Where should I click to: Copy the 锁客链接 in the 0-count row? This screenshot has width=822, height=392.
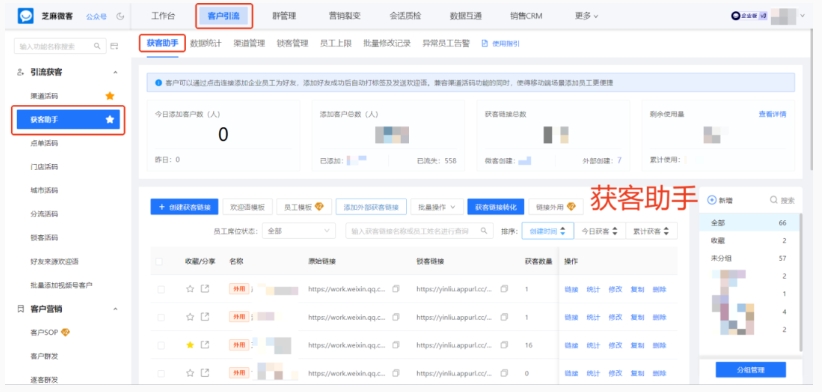click(504, 373)
